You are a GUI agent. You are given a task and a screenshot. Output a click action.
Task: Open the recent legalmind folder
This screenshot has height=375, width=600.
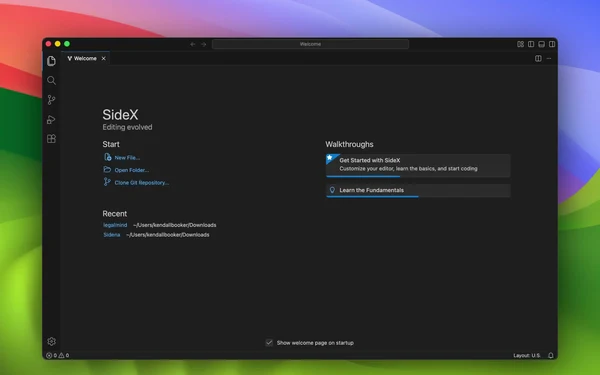[x=115, y=225]
